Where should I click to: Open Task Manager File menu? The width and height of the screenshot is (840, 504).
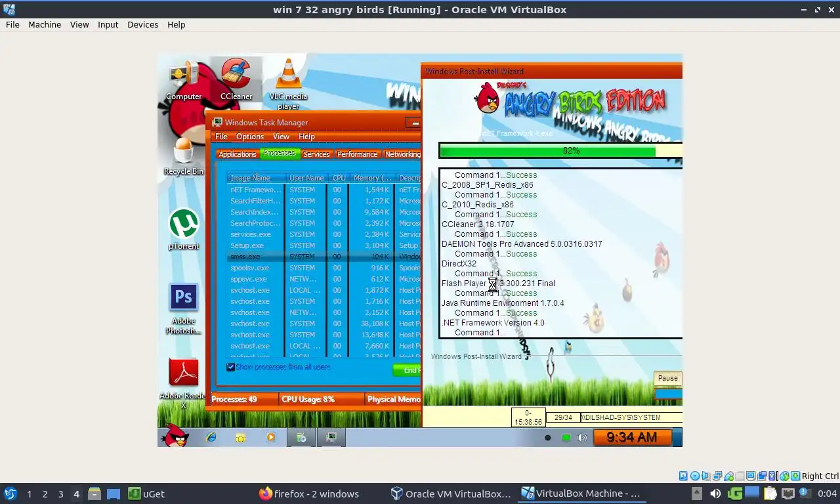coord(221,136)
